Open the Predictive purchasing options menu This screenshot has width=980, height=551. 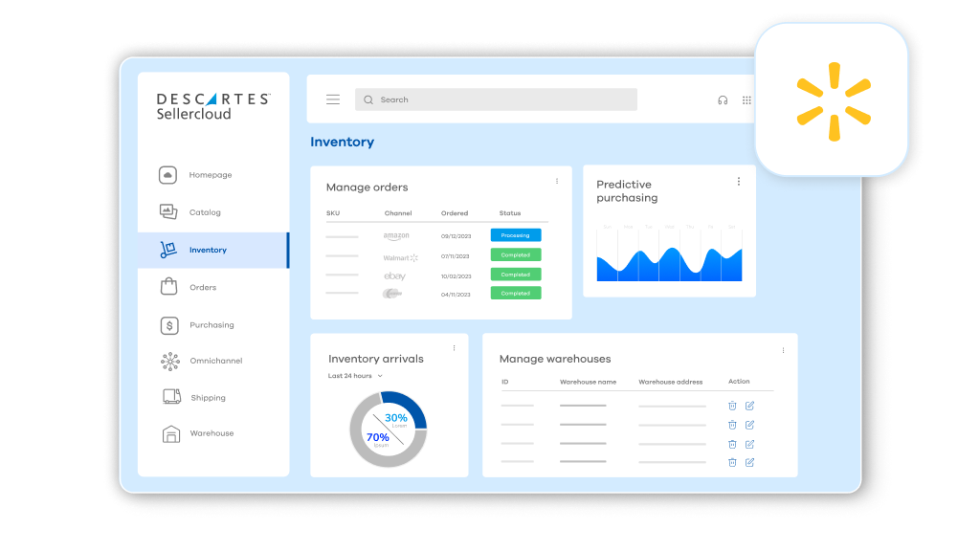coord(738,180)
